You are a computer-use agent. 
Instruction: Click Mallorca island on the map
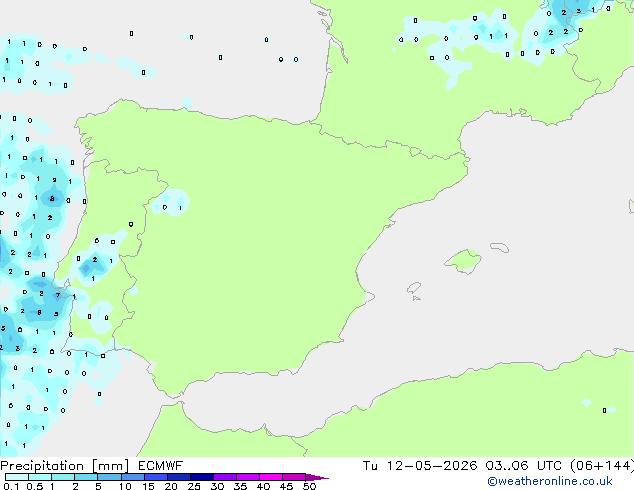(464, 261)
